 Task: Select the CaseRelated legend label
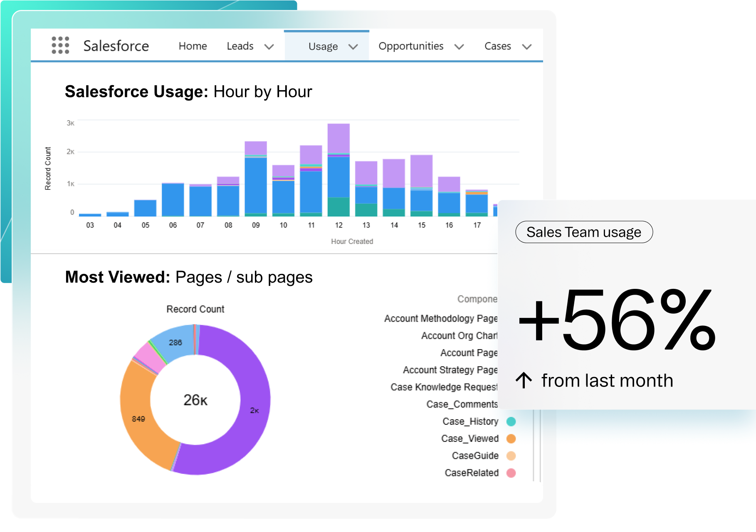tap(472, 473)
